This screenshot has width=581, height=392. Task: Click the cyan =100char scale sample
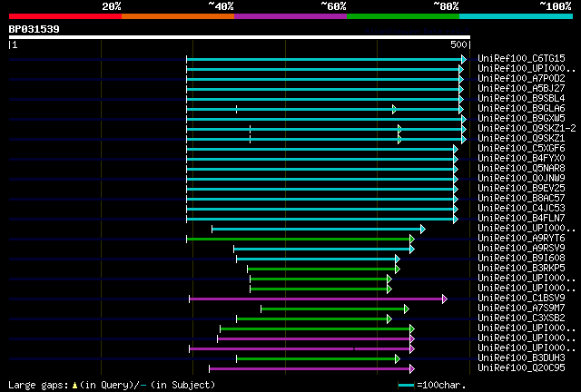coord(406,386)
